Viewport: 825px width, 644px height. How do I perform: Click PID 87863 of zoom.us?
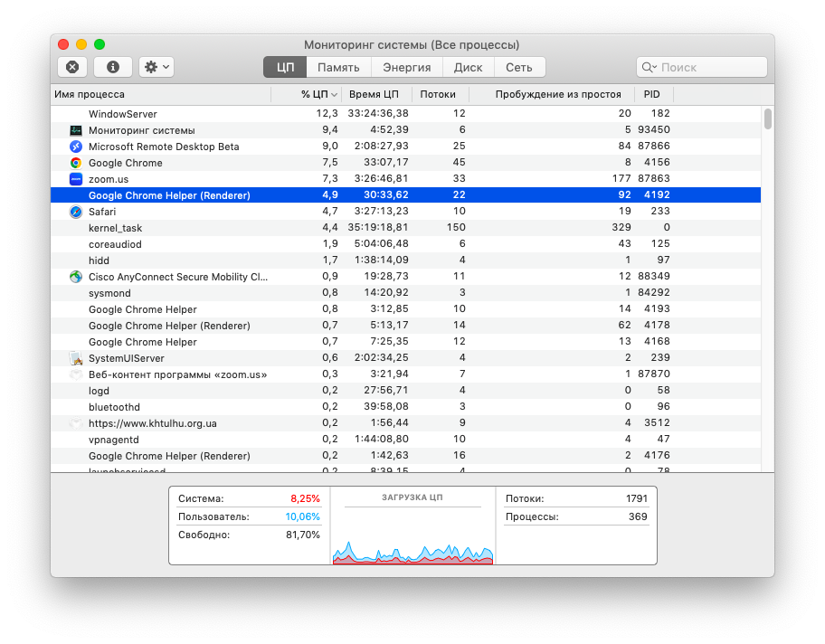click(x=653, y=179)
